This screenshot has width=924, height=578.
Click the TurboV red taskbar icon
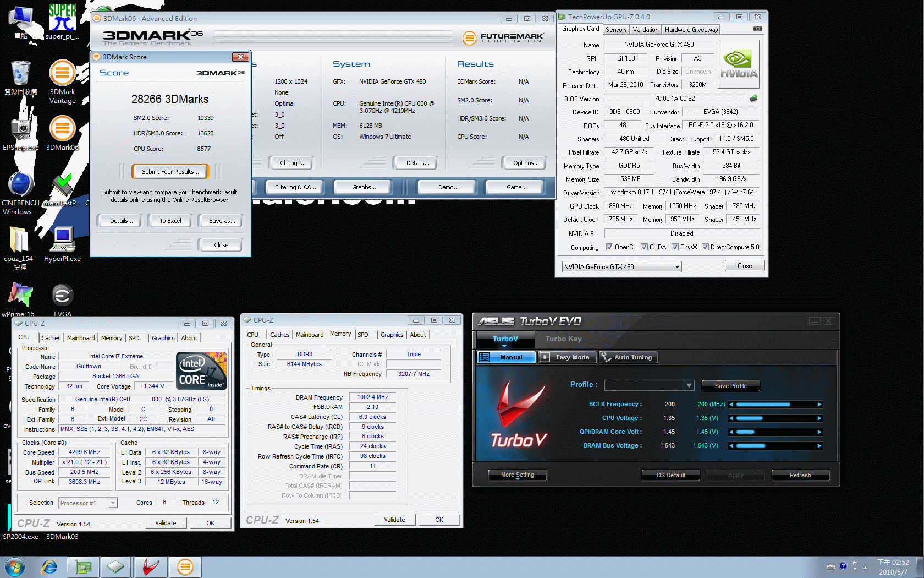click(x=151, y=567)
